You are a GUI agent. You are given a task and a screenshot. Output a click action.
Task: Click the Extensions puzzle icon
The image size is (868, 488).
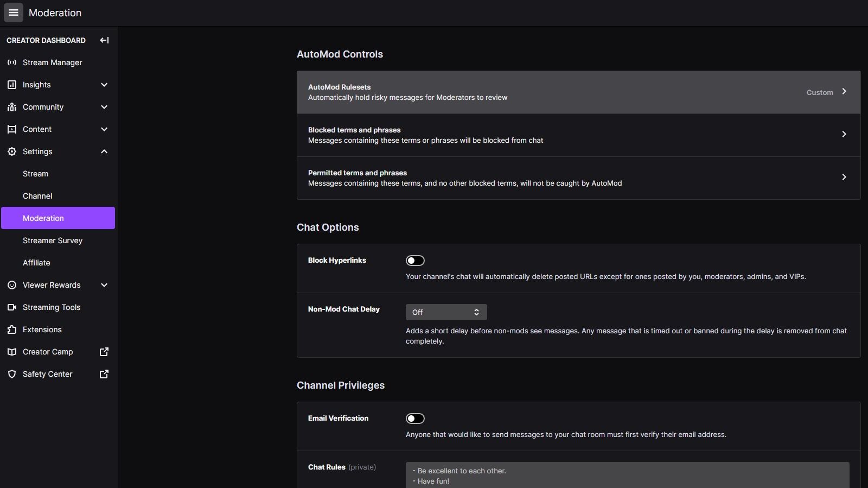pyautogui.click(x=12, y=329)
